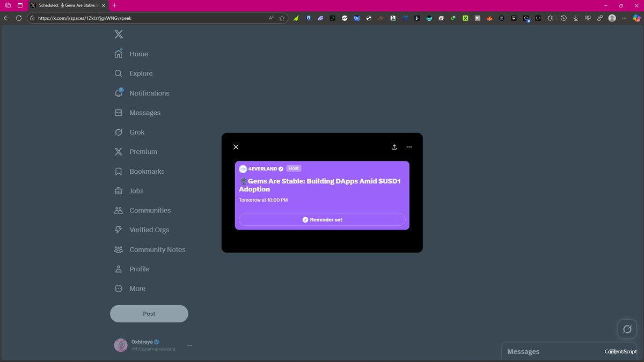The height and width of the screenshot is (362, 644).
Task: Click the Verified Orgs lightning icon
Action: pos(119,230)
